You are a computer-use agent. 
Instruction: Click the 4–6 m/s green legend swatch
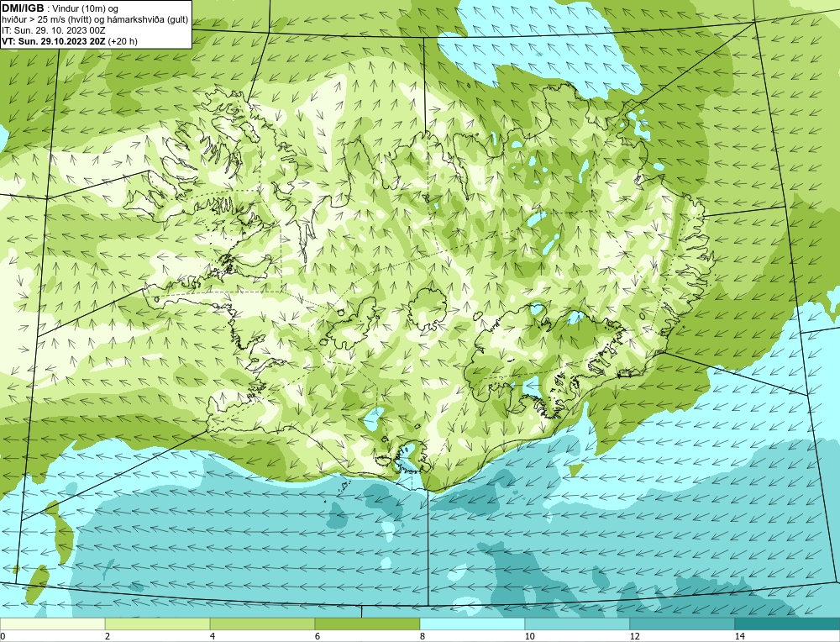coord(262,624)
